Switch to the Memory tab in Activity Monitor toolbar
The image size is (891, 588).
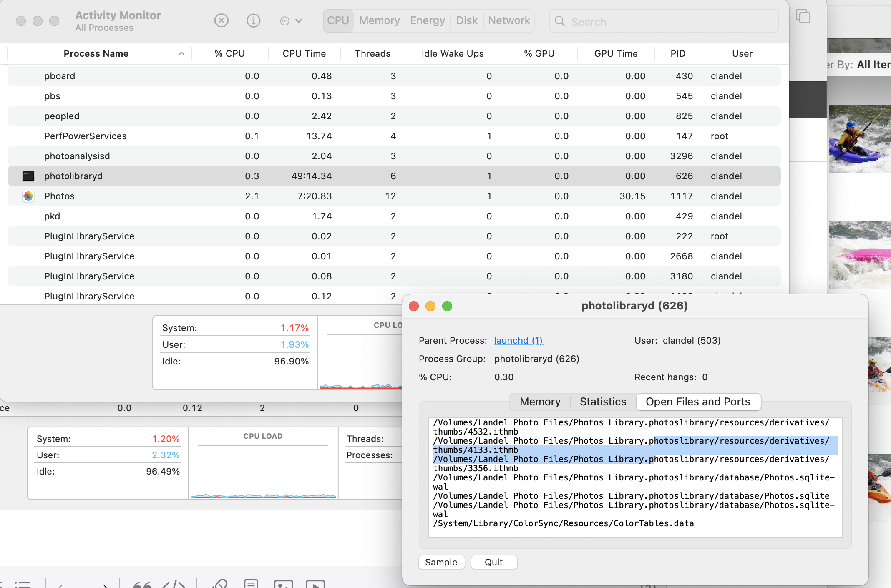point(379,20)
